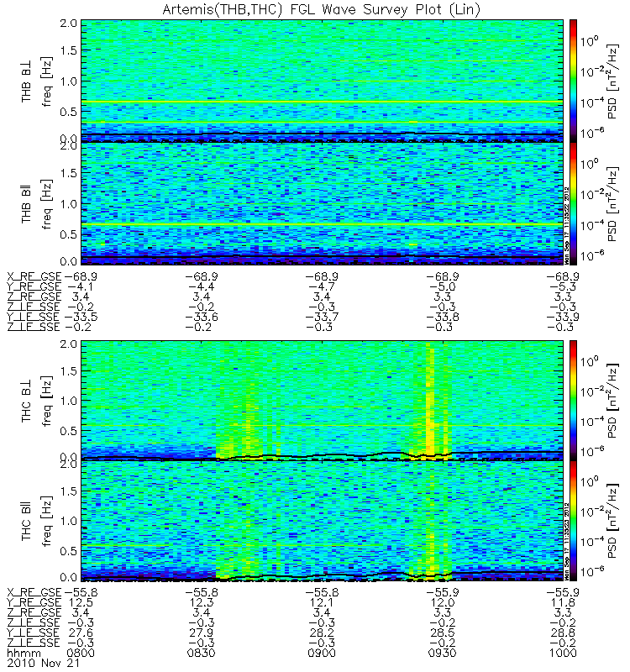
Task: Click the Y_RE_GSE value '-4.7'
Action: click(321, 286)
